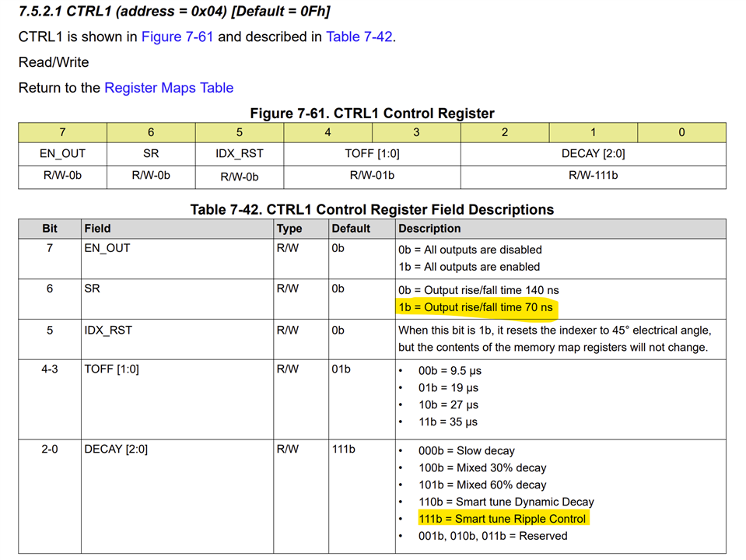Image resolution: width=746 pixels, height=560 pixels.
Task: Click '110b = Smart tune Dynamic Decay' entry
Action: [506, 502]
